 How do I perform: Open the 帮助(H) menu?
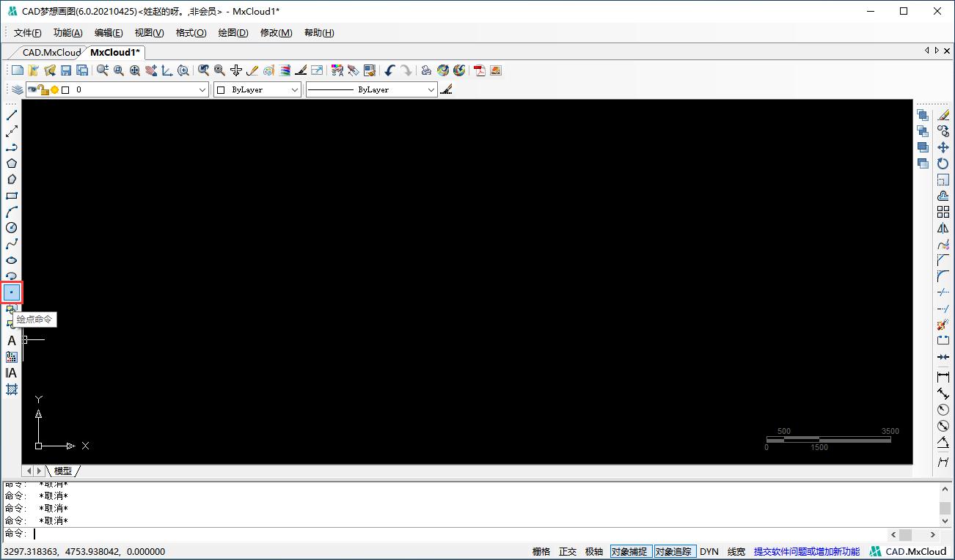pos(319,33)
